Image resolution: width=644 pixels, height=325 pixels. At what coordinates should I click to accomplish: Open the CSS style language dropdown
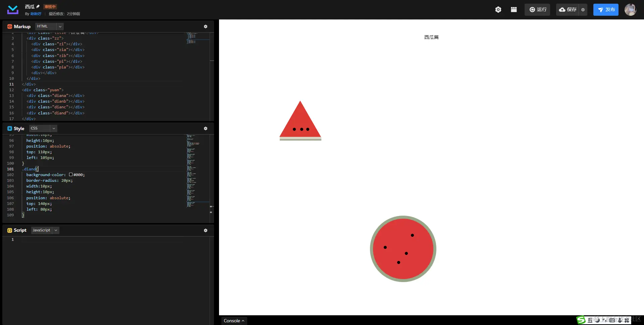tap(43, 128)
